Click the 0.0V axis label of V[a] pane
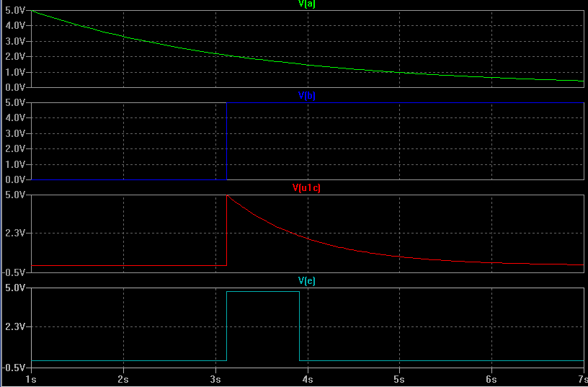Viewport: 588px width, 387px height. coord(15,87)
